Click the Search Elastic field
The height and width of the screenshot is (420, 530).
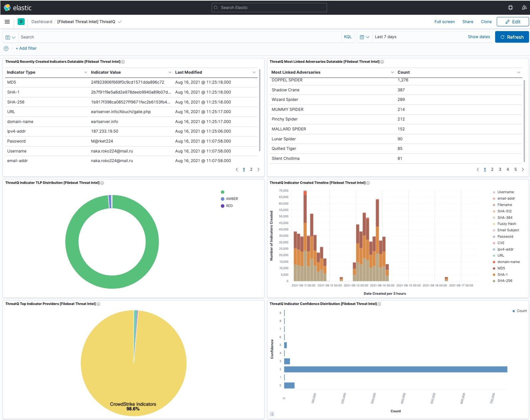(269, 7)
